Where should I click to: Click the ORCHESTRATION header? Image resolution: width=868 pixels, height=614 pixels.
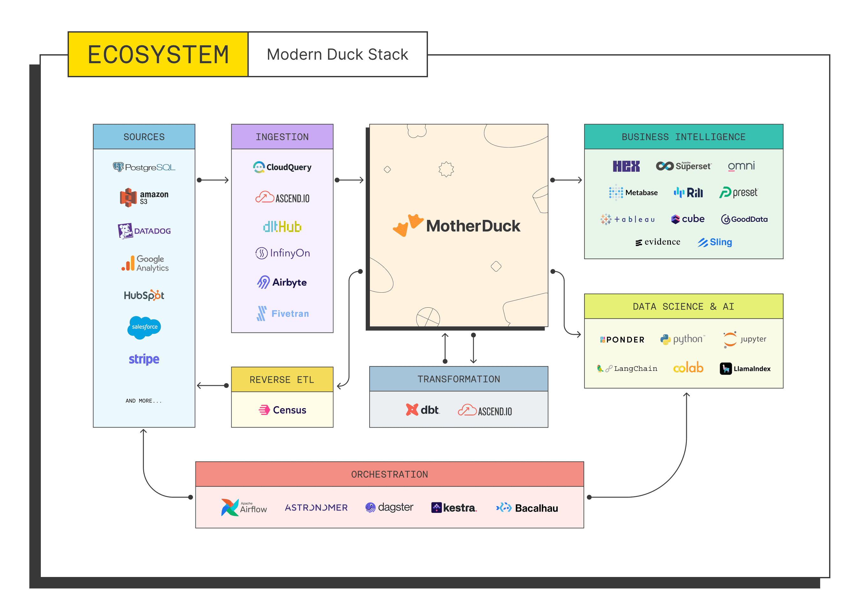(389, 474)
